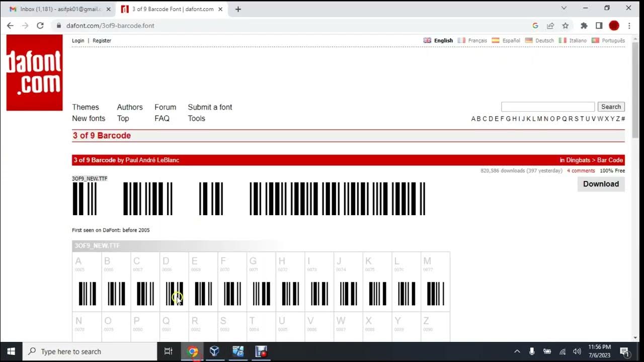Toggle the Chrome side panel icon
This screenshot has height=362, width=644.
pyautogui.click(x=599, y=26)
